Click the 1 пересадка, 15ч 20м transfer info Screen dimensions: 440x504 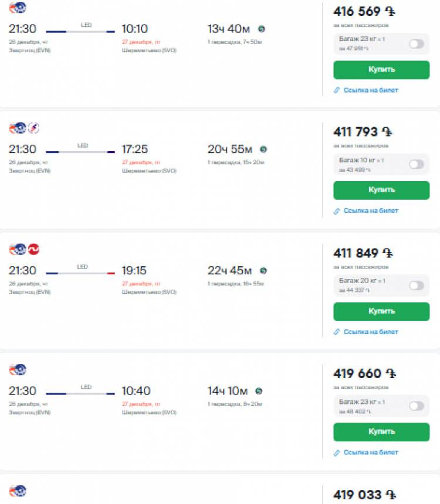[236, 162]
